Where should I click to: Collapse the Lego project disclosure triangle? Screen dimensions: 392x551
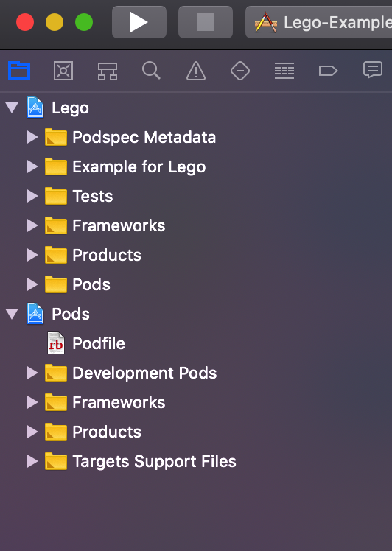(12, 108)
